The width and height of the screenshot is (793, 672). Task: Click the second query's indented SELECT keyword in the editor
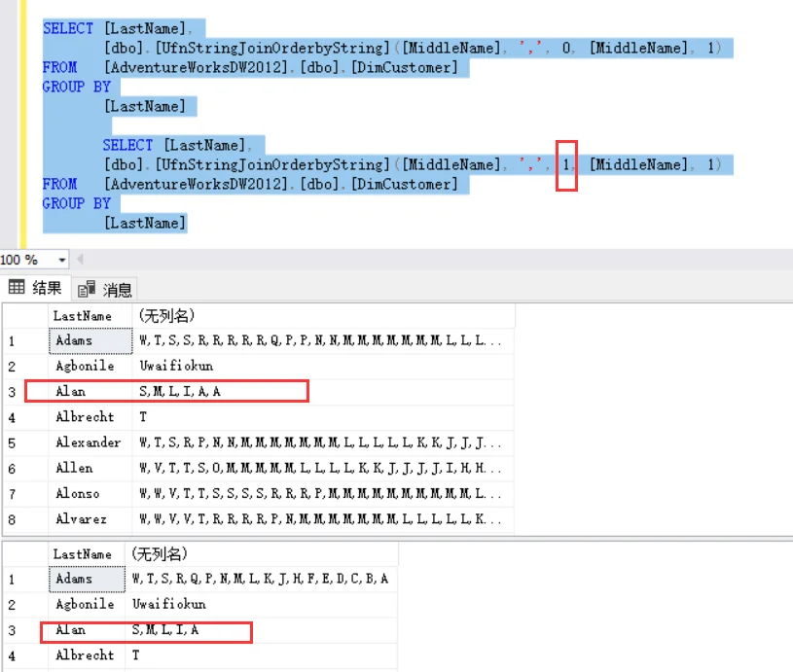[127, 146]
